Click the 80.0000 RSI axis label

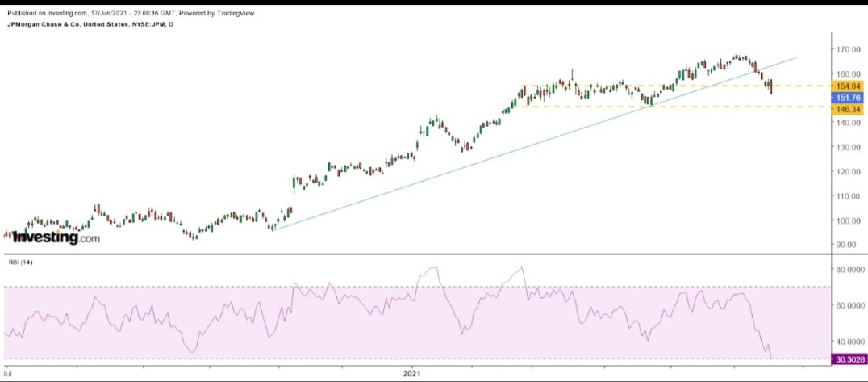pos(851,270)
